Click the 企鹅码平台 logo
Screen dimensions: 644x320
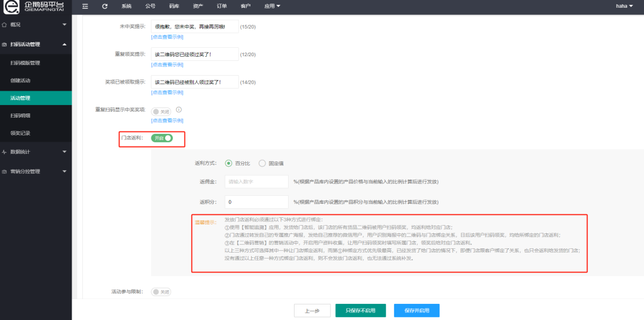[x=36, y=7]
